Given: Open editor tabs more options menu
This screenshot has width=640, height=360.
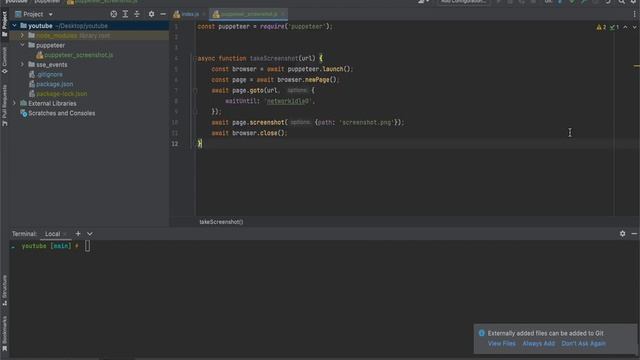Looking at the screenshot, I should tap(634, 14).
